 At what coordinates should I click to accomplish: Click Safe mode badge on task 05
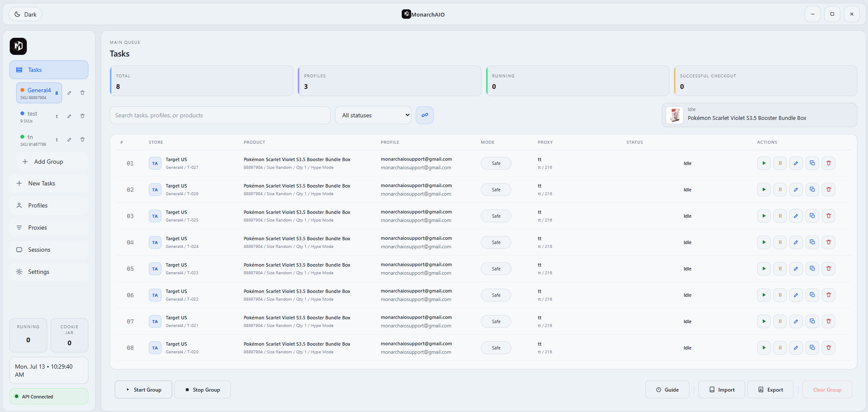(x=496, y=269)
